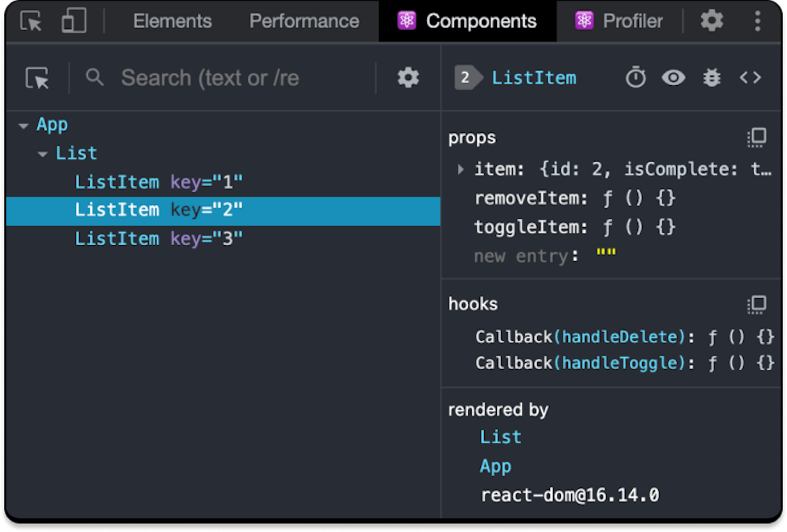Click the inspect element picker in DevTools toolbar
The width and height of the screenshot is (787, 532).
pos(31,21)
